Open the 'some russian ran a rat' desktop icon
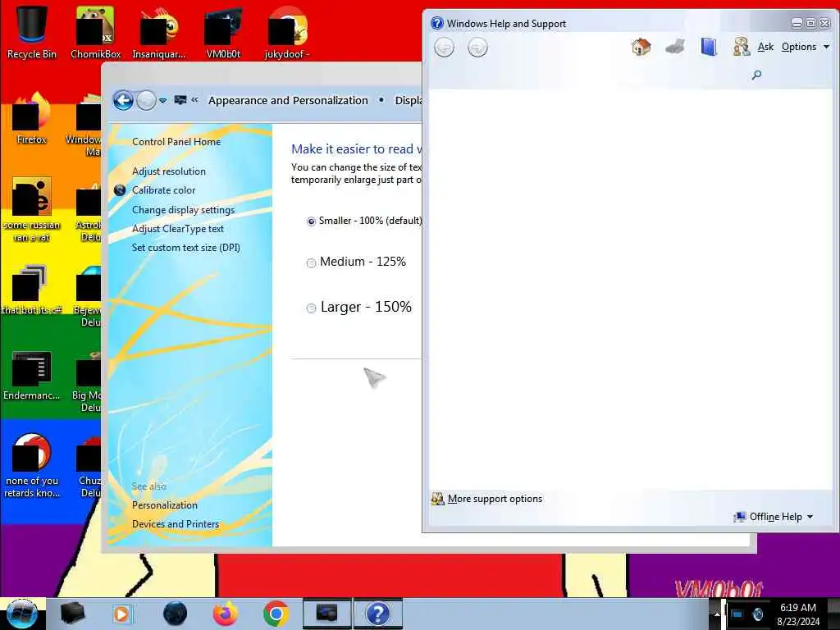The image size is (840, 630). 32,209
